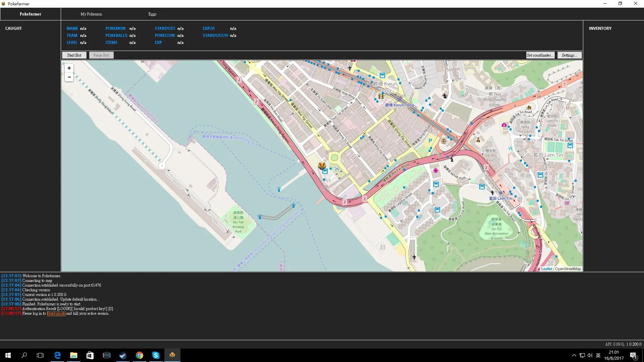Click the POKECOIN stat label

click(165, 36)
